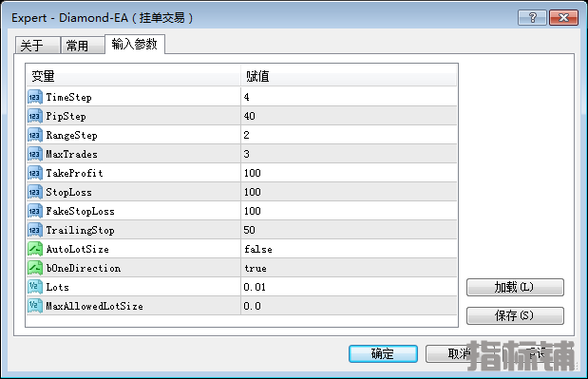Open the 关于 tab
This screenshot has width=588, height=379.
coord(37,46)
